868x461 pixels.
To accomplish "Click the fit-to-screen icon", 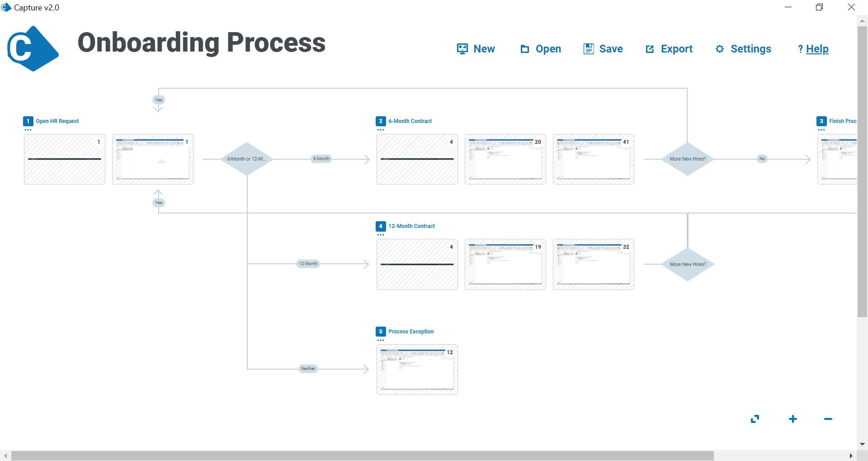I will (755, 419).
